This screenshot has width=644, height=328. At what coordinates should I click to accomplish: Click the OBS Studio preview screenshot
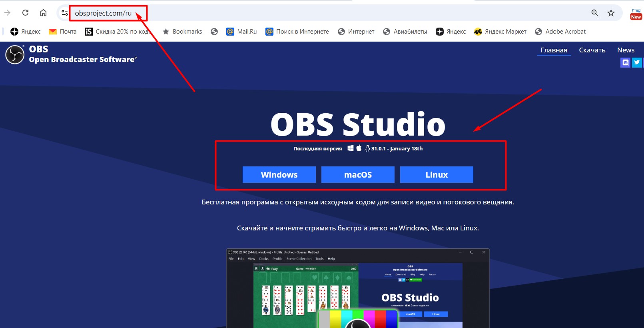coord(358,288)
